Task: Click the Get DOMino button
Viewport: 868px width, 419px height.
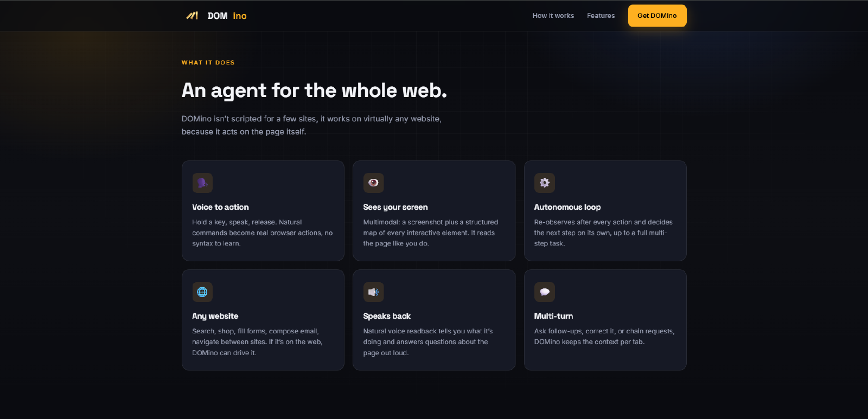Action: (x=657, y=16)
